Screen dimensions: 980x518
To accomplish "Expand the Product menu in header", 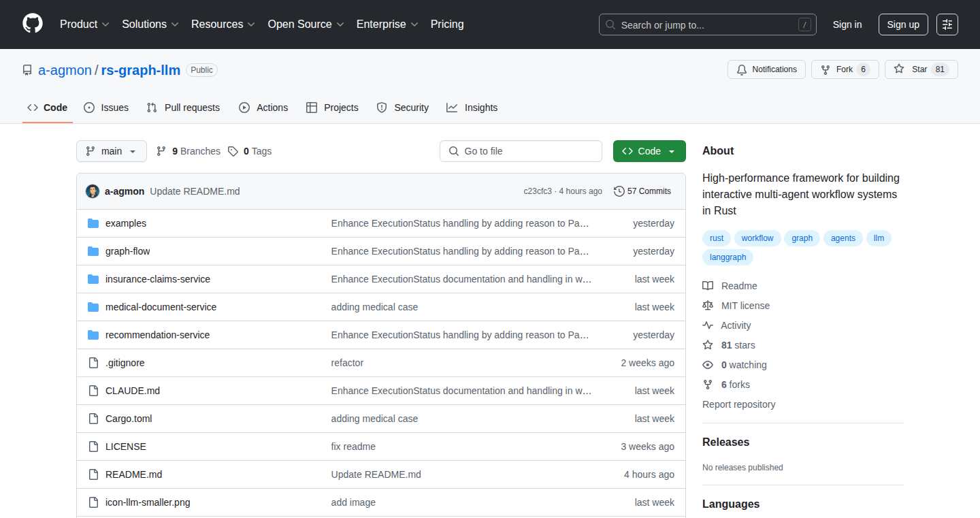I will [x=84, y=25].
